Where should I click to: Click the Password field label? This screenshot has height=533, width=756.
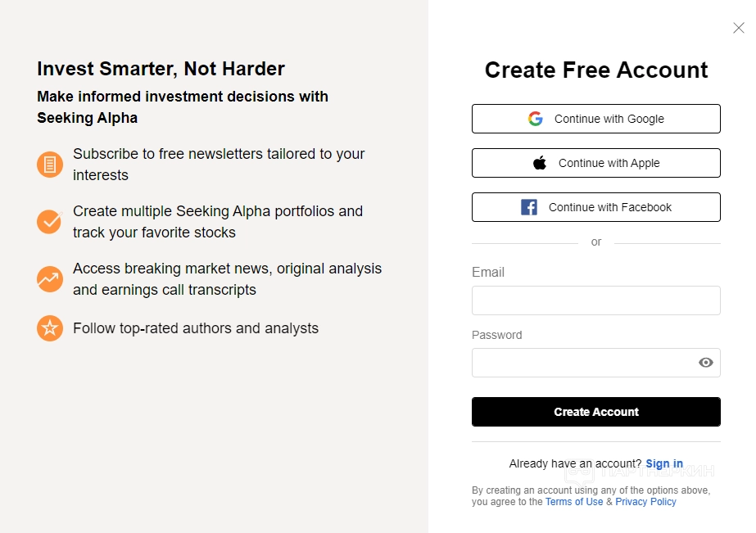(496, 335)
